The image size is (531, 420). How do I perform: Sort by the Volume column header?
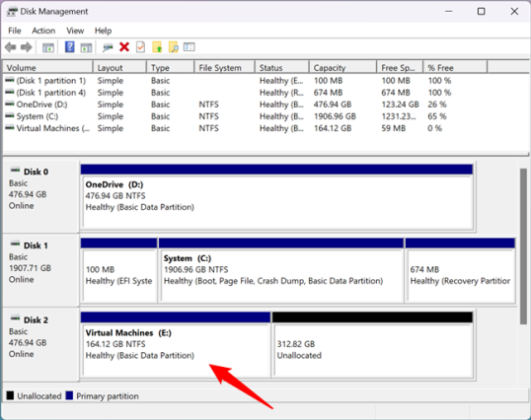pos(47,68)
